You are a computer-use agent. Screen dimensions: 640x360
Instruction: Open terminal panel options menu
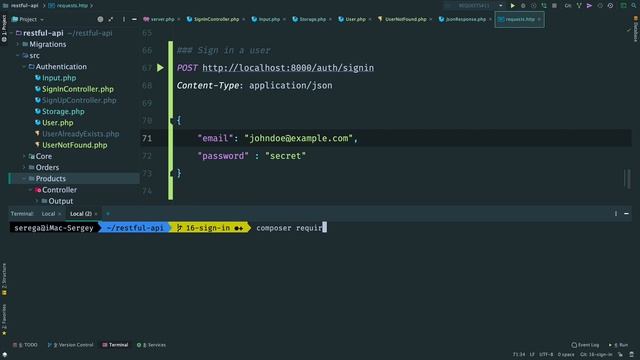coord(616,213)
